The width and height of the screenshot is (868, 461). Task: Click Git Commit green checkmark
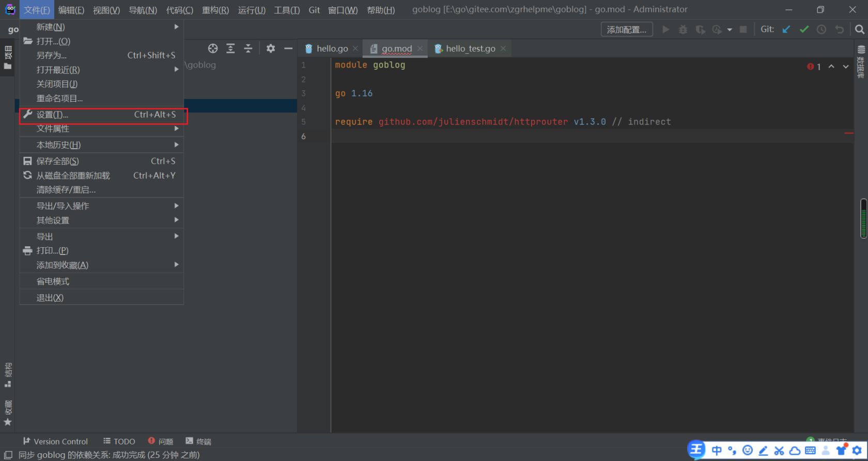pos(804,29)
